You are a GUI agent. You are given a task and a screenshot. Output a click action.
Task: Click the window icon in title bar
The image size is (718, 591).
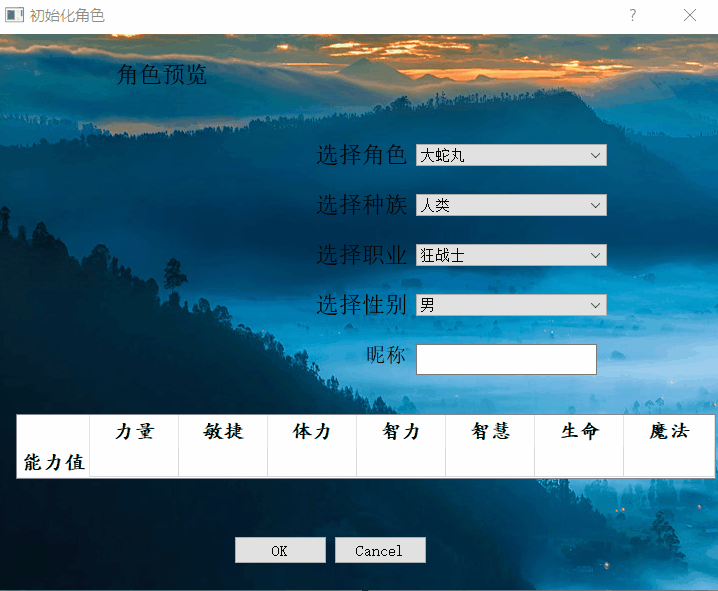click(14, 15)
